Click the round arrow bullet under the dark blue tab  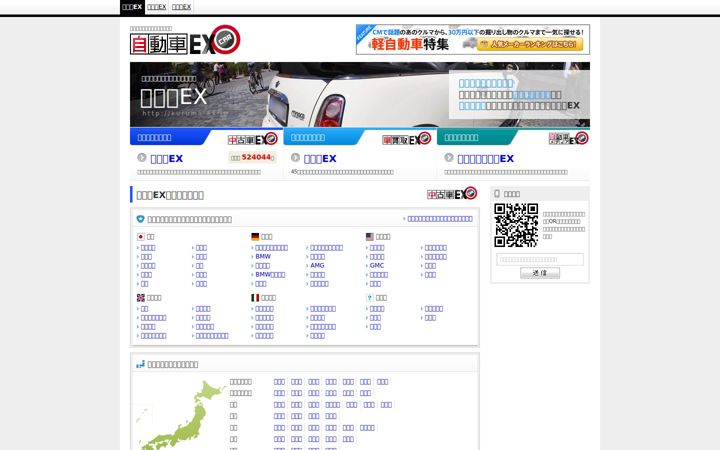[x=141, y=158]
